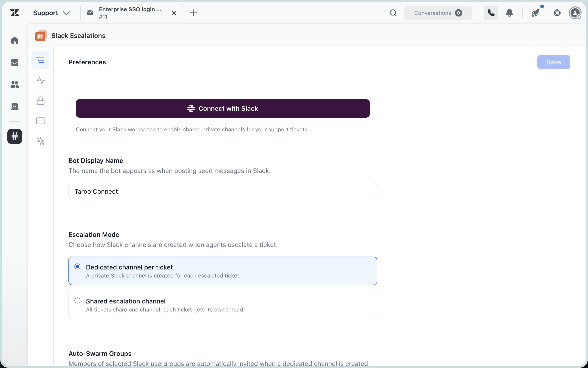Click the Preferences heading text
The height and width of the screenshot is (368, 588).
87,62
